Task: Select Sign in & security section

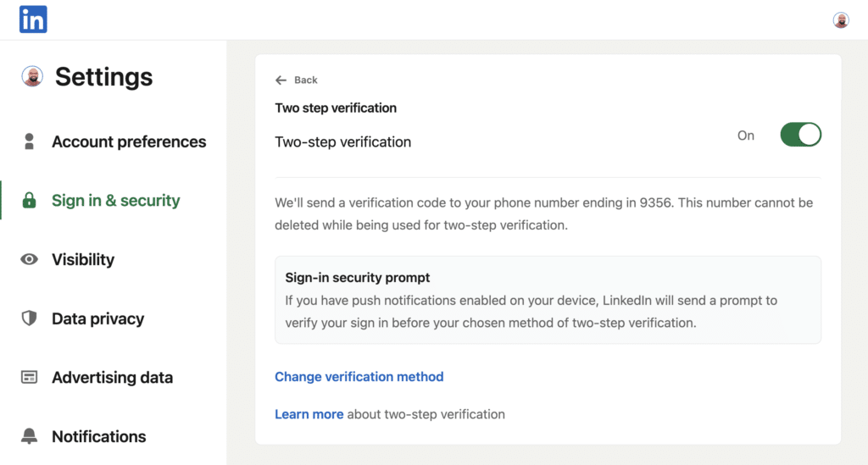Action: tap(115, 200)
